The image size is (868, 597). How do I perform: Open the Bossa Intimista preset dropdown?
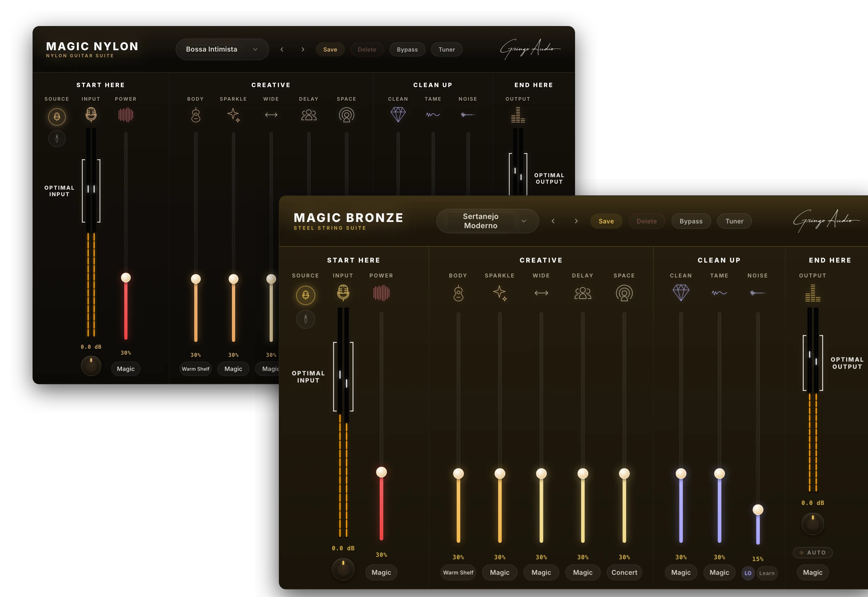tap(222, 49)
